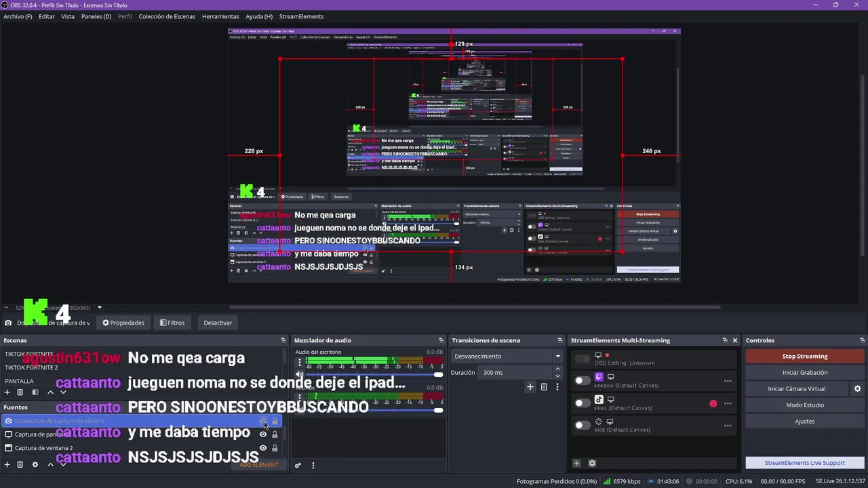This screenshot has height=488, width=868.
Task: Open source properties gear in the Fuentes toolbar
Action: (x=35, y=464)
